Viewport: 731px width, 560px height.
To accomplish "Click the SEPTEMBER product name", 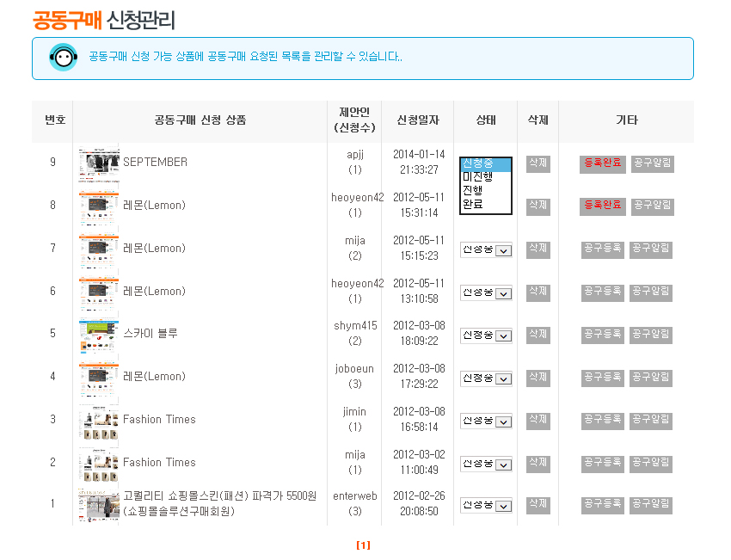I will 155,163.
